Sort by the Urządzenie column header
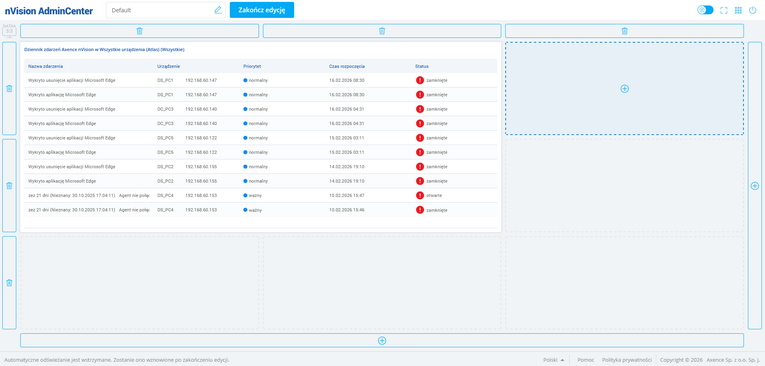The width and height of the screenshot is (765, 366). [168, 66]
